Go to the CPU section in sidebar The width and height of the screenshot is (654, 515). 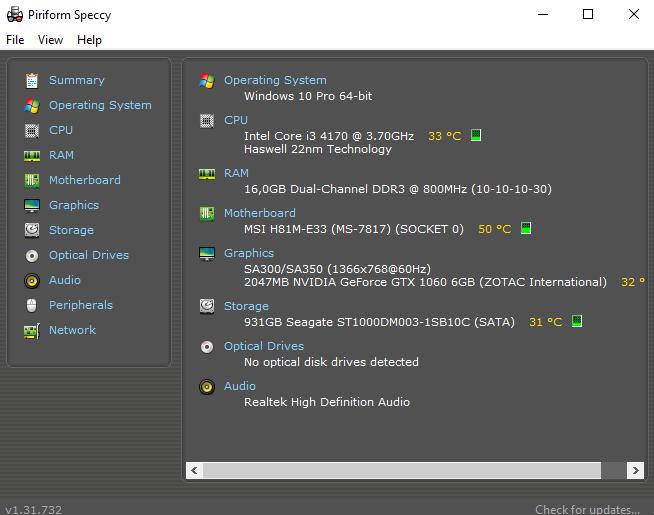[x=61, y=130]
